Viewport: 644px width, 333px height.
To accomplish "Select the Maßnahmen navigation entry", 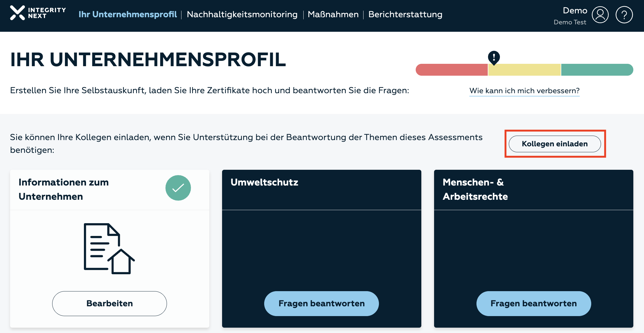I will pos(333,14).
